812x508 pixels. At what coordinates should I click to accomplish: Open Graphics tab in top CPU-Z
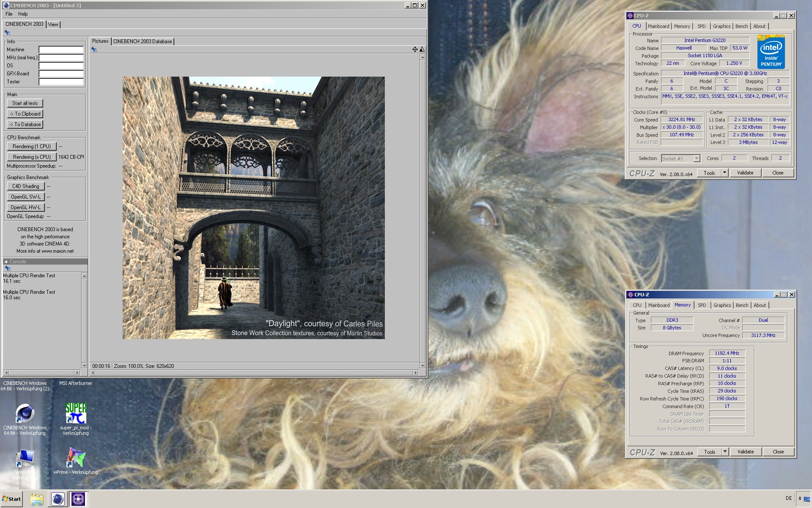click(721, 26)
